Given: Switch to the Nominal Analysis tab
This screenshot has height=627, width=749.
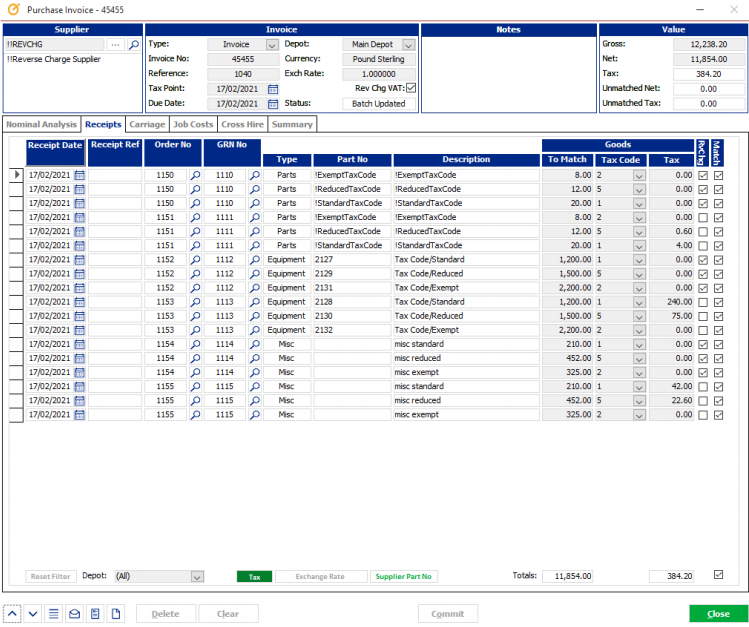Looking at the screenshot, I should coord(42,124).
